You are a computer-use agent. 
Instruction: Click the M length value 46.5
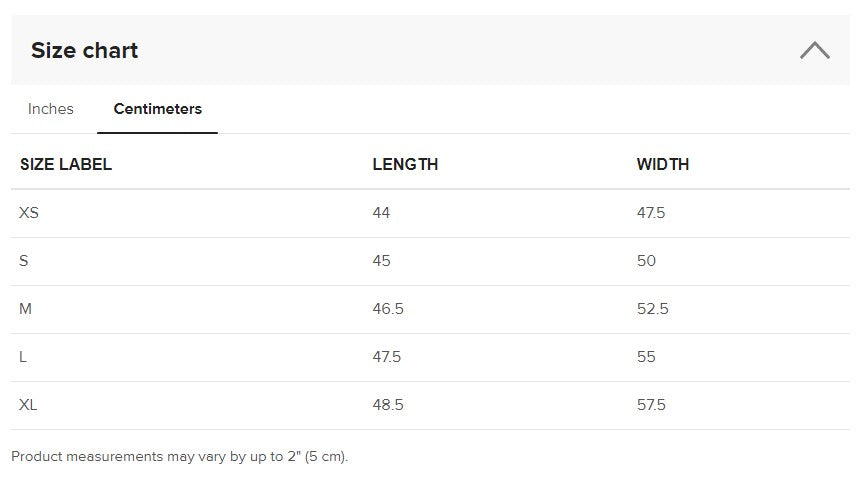tap(388, 309)
